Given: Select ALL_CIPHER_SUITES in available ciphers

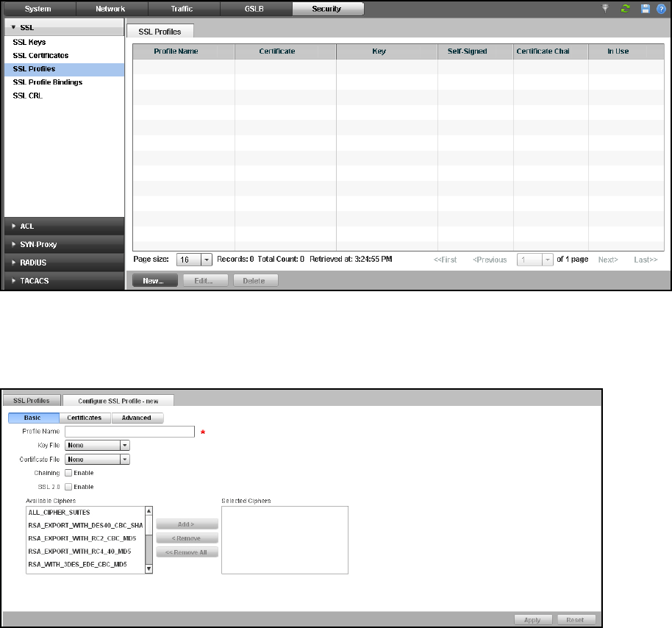Looking at the screenshot, I should tap(85, 513).
